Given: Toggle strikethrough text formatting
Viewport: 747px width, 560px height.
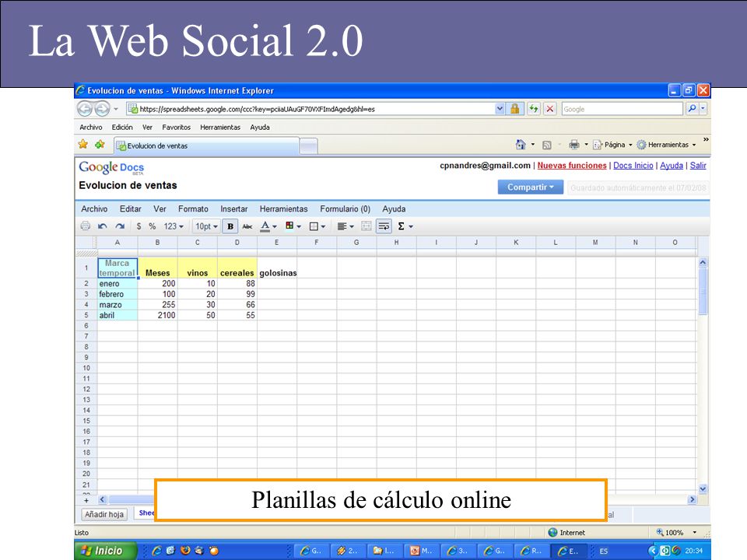Looking at the screenshot, I should click(x=247, y=226).
